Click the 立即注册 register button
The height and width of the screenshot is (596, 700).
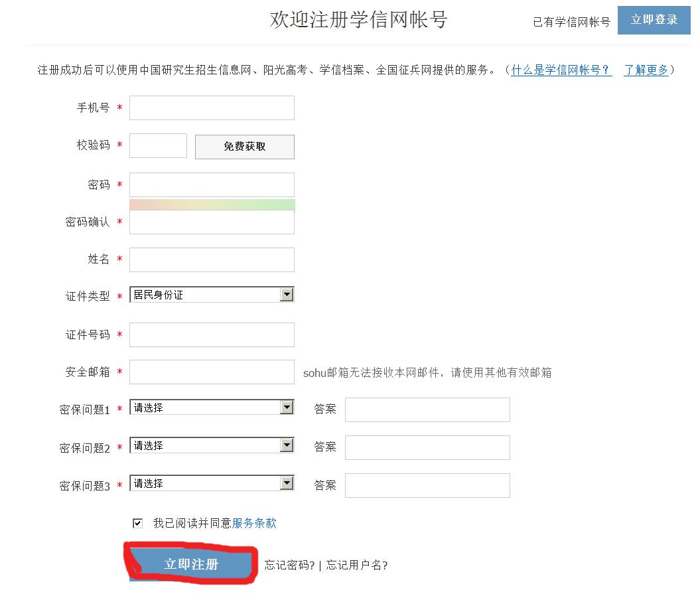pyautogui.click(x=191, y=565)
